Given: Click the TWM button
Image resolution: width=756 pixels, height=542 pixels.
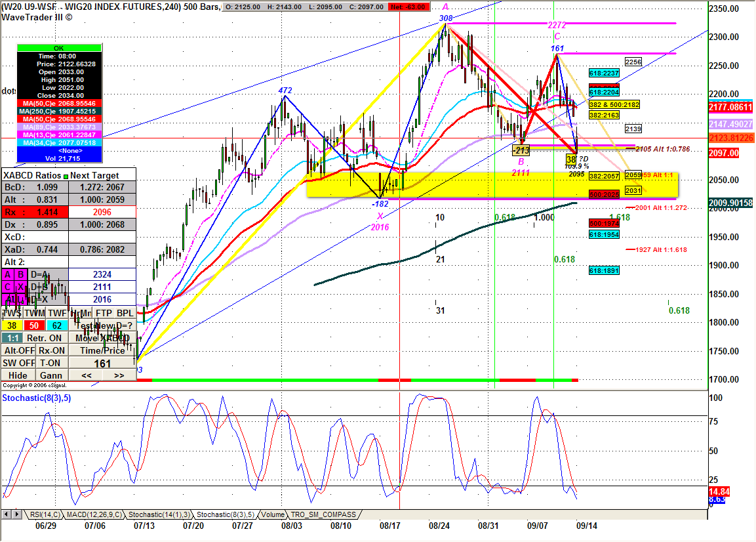Looking at the screenshot, I should point(34,313).
